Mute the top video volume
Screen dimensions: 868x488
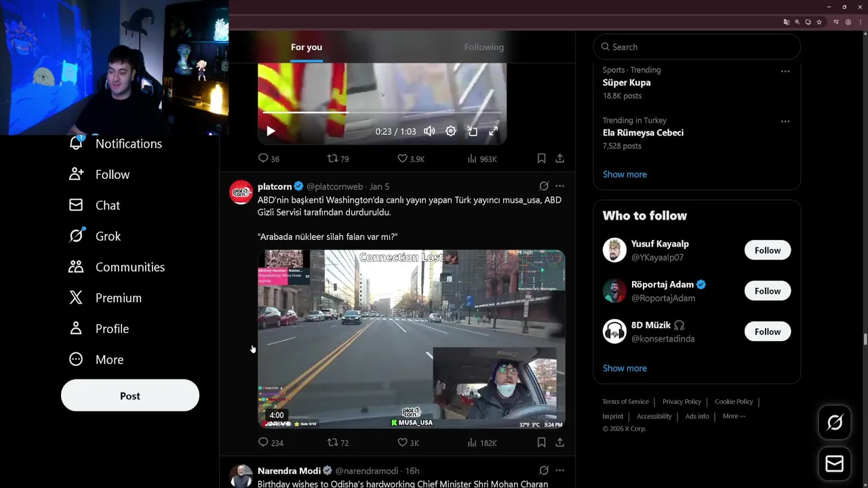pyautogui.click(x=429, y=131)
